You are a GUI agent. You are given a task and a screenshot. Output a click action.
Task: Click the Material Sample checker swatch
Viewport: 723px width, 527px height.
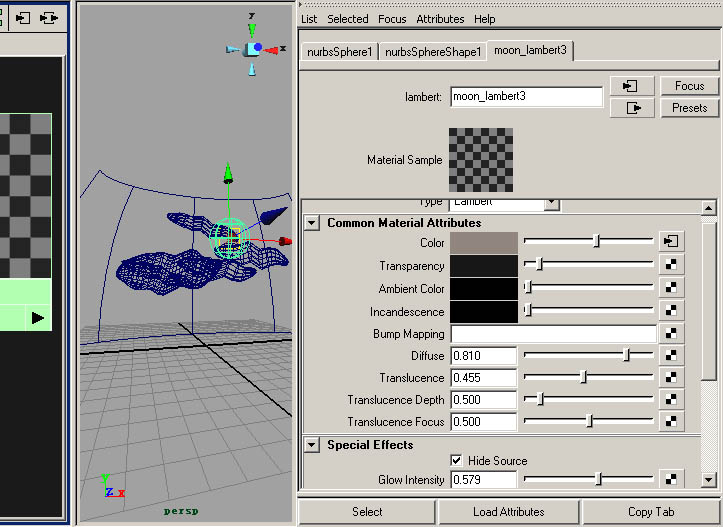coord(481,160)
